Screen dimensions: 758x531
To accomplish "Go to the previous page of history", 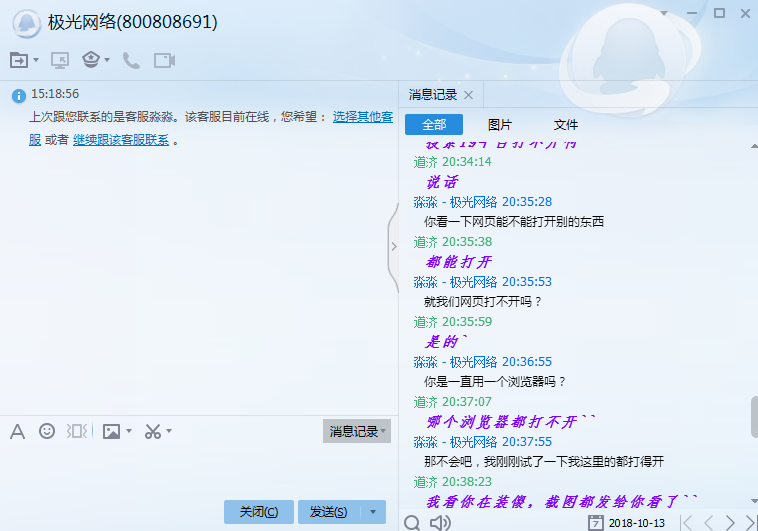I will click(709, 522).
